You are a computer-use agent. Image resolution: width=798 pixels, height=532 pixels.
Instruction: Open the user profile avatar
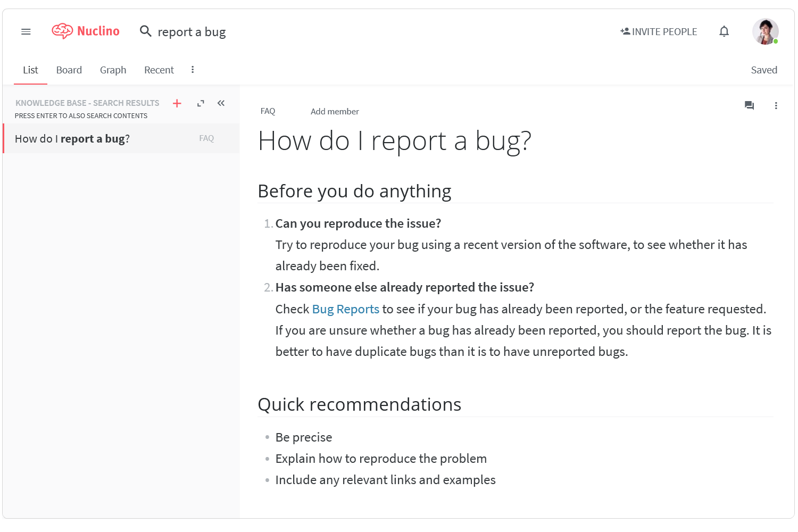(765, 32)
